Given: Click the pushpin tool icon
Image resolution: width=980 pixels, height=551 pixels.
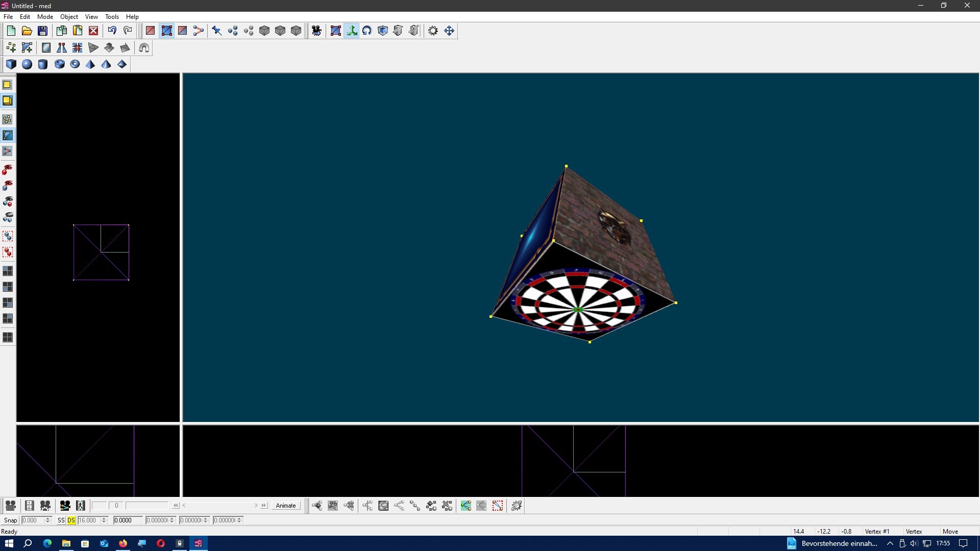Looking at the screenshot, I should click(216, 31).
